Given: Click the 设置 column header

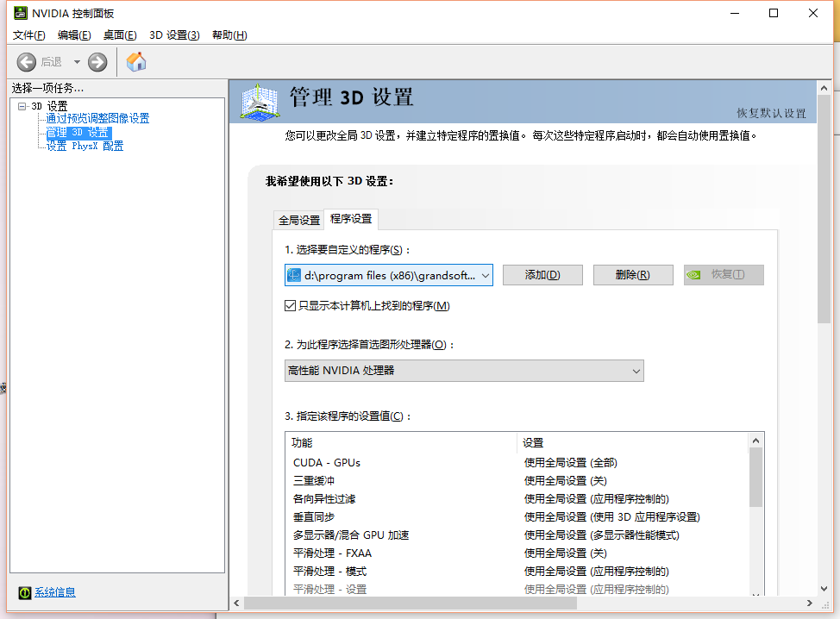Looking at the screenshot, I should [632, 443].
